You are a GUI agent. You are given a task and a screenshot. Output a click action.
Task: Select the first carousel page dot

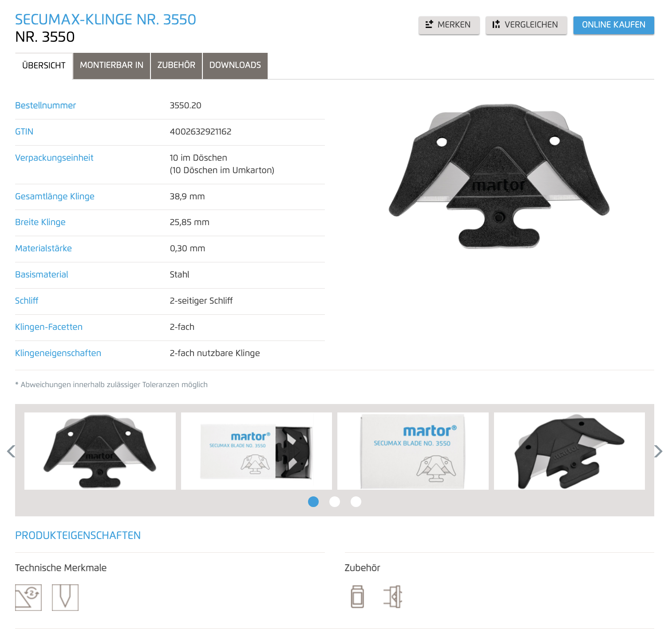313,502
